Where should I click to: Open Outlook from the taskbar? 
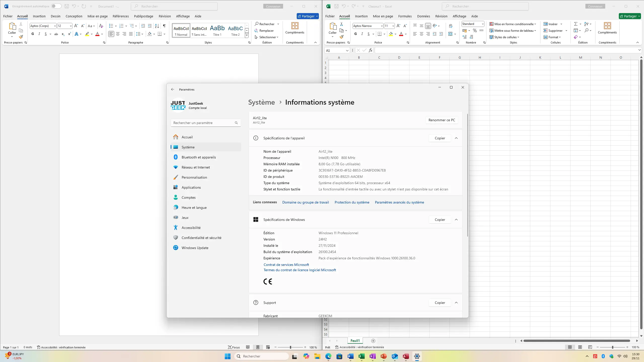pos(395,356)
